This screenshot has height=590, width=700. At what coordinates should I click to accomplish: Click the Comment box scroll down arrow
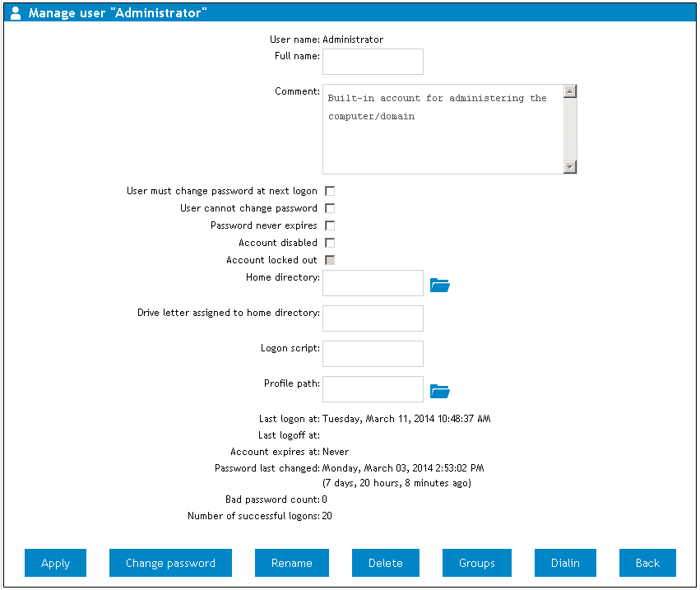[x=570, y=167]
